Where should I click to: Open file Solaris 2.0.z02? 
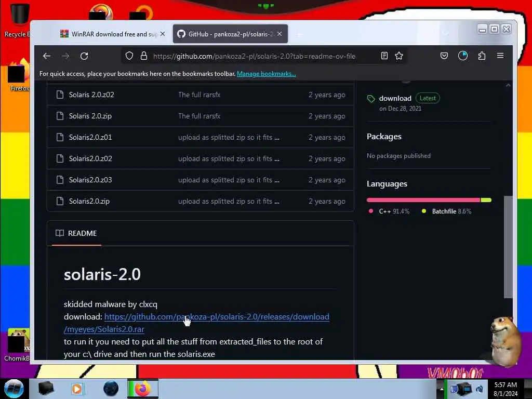pos(91,95)
